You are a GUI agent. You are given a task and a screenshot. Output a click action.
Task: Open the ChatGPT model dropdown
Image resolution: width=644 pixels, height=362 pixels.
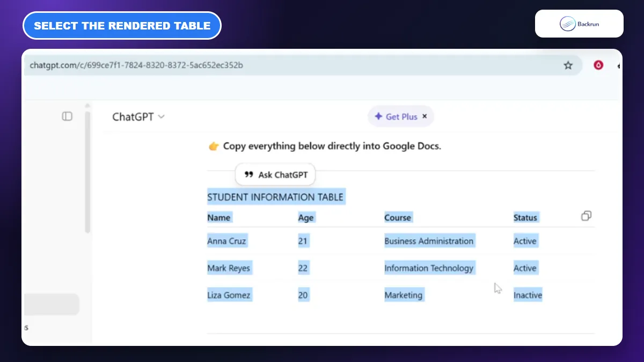pyautogui.click(x=138, y=117)
